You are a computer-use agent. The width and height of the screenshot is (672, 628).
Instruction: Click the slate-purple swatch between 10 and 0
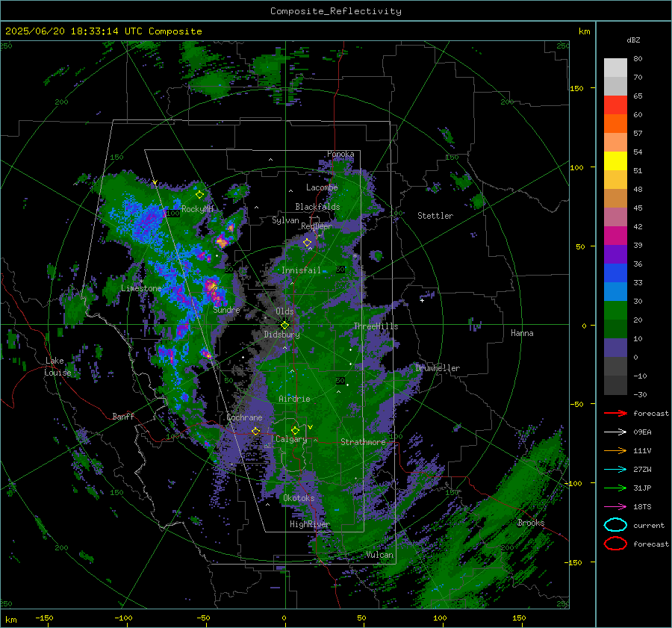click(x=615, y=348)
